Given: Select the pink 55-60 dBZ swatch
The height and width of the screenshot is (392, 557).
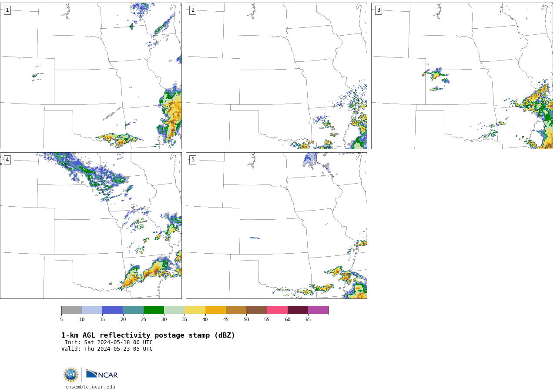Looking at the screenshot, I should coord(277,310).
